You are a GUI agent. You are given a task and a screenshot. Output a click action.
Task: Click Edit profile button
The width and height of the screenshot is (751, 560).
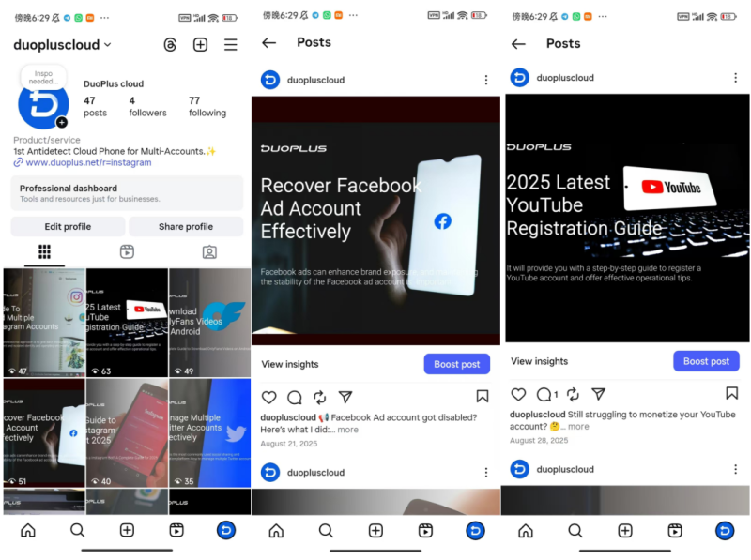[x=68, y=227]
